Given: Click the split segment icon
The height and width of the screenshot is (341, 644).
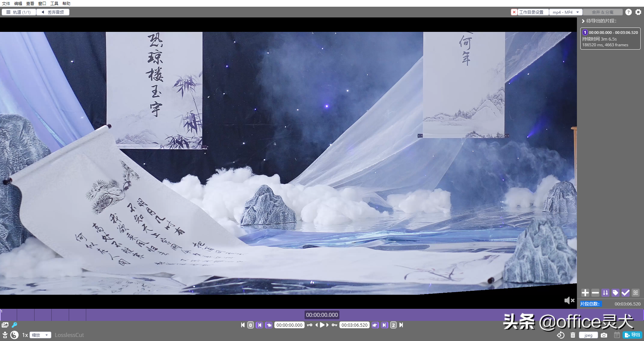Looking at the screenshot, I should (636, 293).
